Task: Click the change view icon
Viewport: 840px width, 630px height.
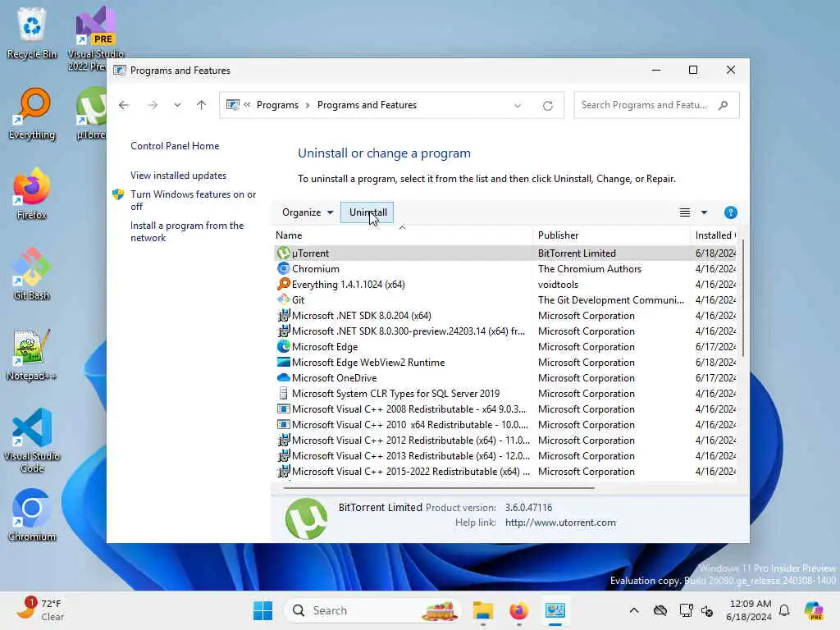Action: (685, 212)
